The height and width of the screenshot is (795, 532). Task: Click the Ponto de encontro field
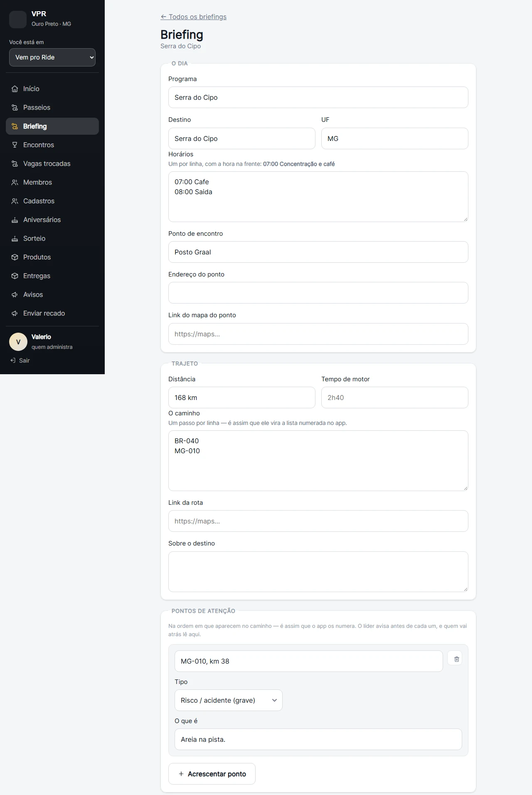tap(318, 252)
